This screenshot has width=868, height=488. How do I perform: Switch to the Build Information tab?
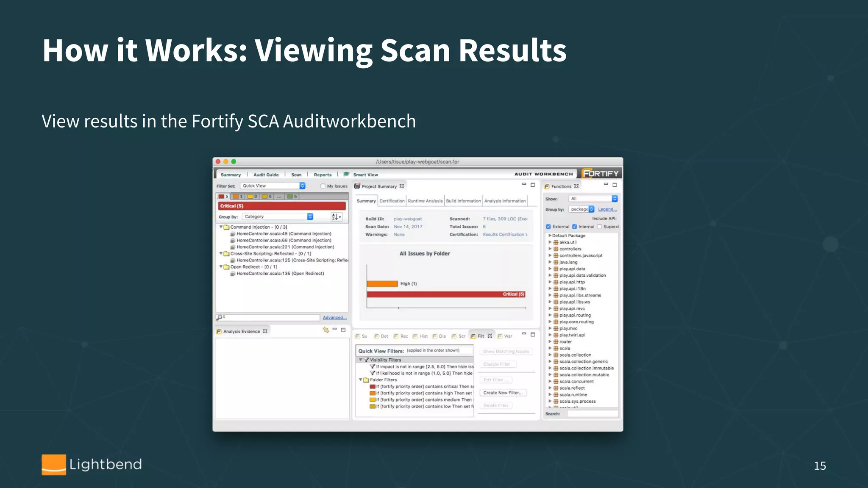click(x=463, y=201)
